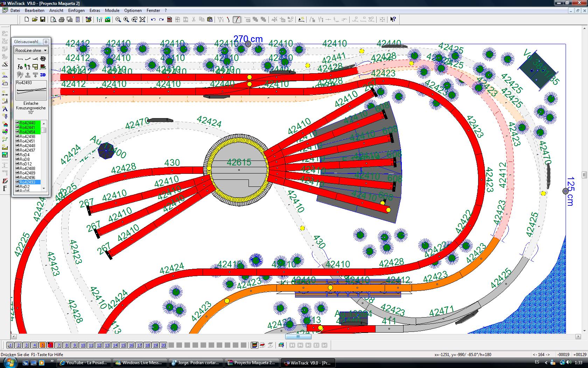Switch to YouTube taskbar window
588x368 pixels.
pos(84,363)
